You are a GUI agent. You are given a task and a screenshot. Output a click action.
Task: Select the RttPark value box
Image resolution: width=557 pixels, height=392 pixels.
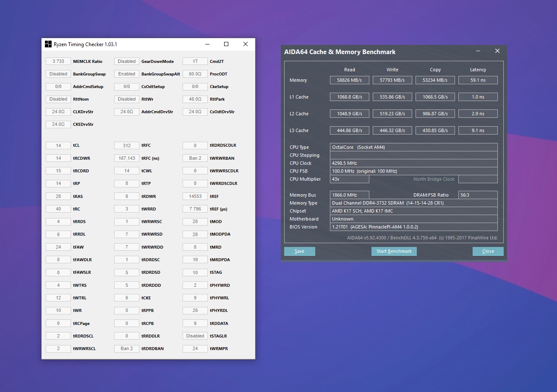(195, 99)
